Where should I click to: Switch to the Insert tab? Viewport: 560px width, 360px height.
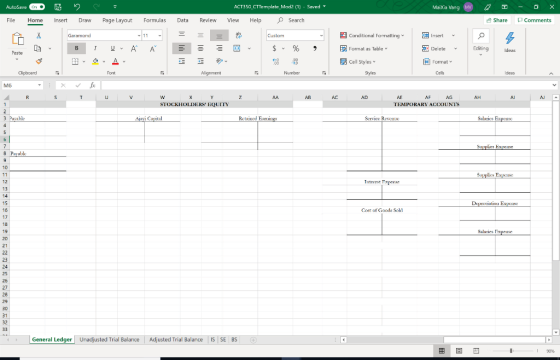click(x=60, y=20)
